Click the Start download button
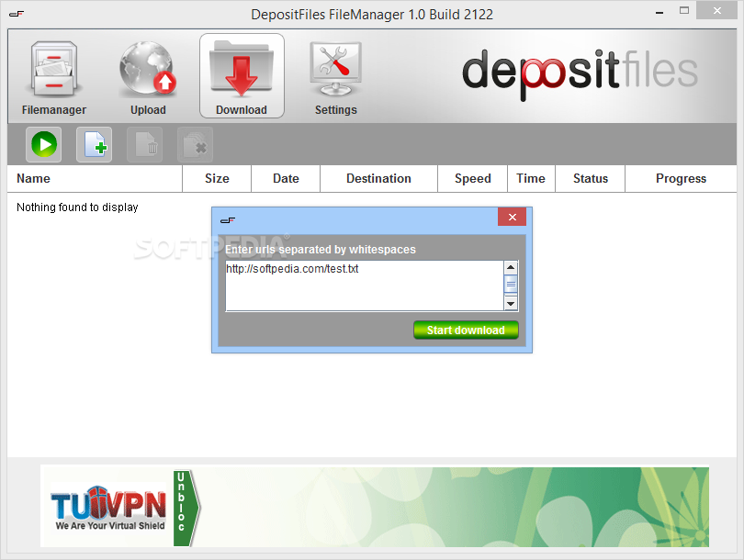 coord(466,330)
